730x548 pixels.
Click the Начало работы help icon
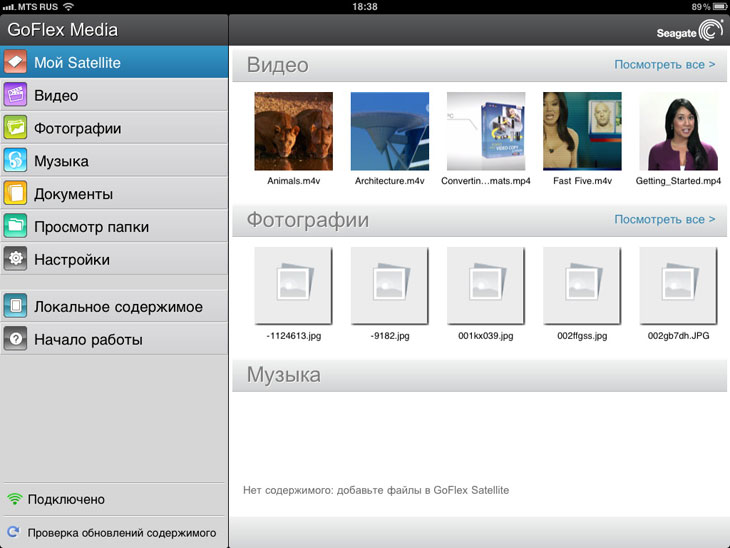click(x=16, y=340)
